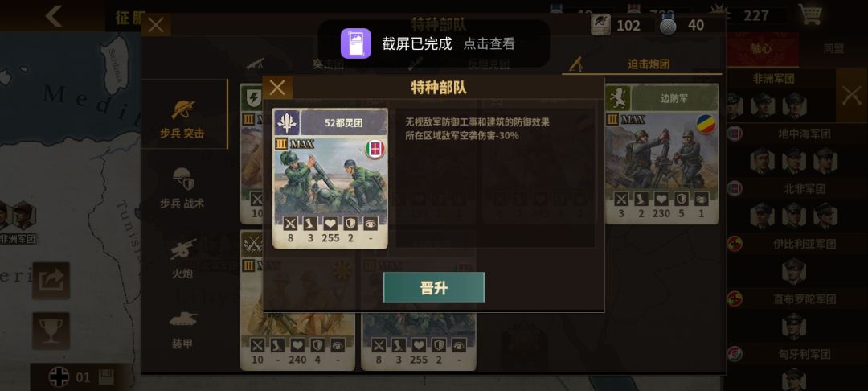The width and height of the screenshot is (868, 391).
Task: Close the side panel with X on right
Action: pos(851,95)
